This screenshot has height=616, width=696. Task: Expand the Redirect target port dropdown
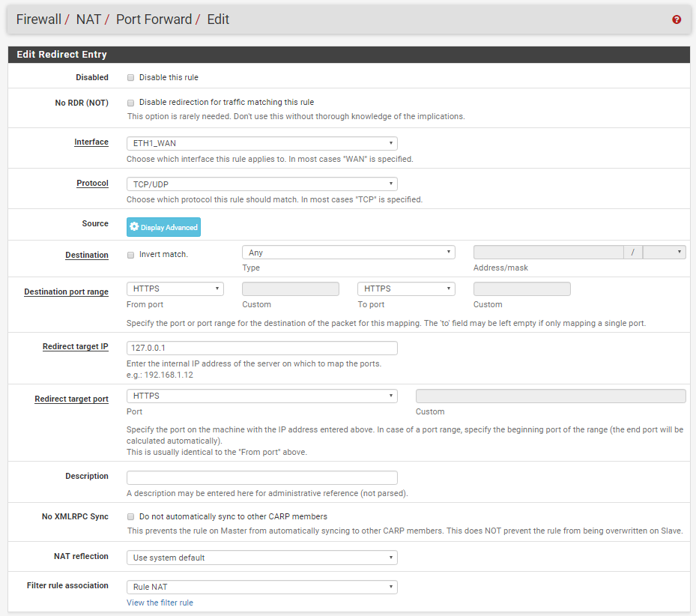pos(262,396)
